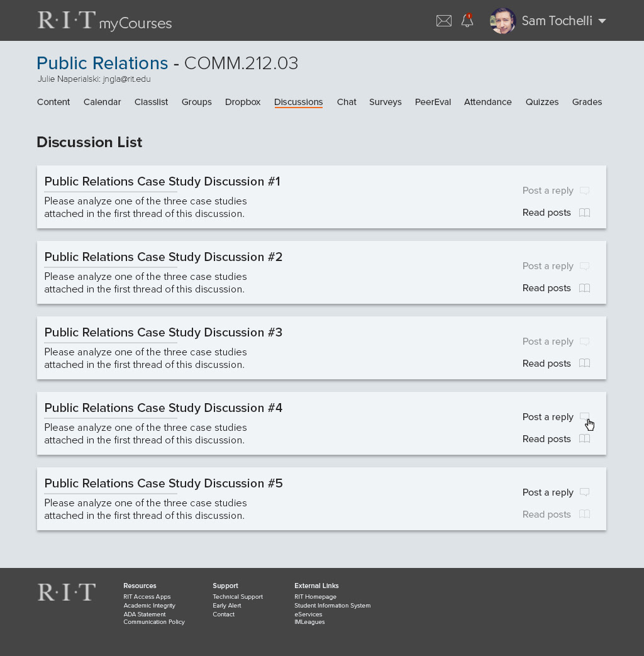Go to RIT myCourses home logo
644x656 pixels.
[x=104, y=21]
